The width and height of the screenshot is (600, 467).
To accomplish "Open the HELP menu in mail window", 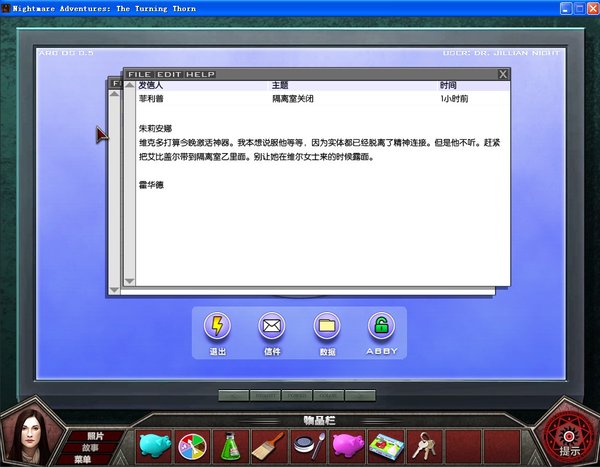I will point(200,74).
